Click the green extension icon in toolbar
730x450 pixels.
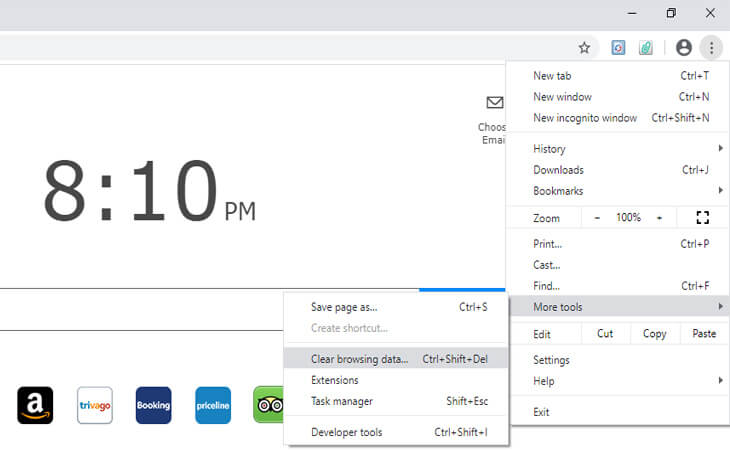click(x=646, y=48)
